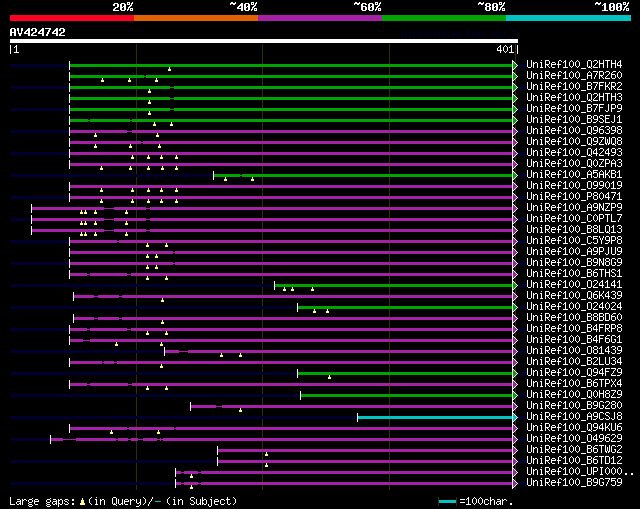Click the query name AV424742
Image resolution: width=640 pixels, height=509 pixels.
38,32
